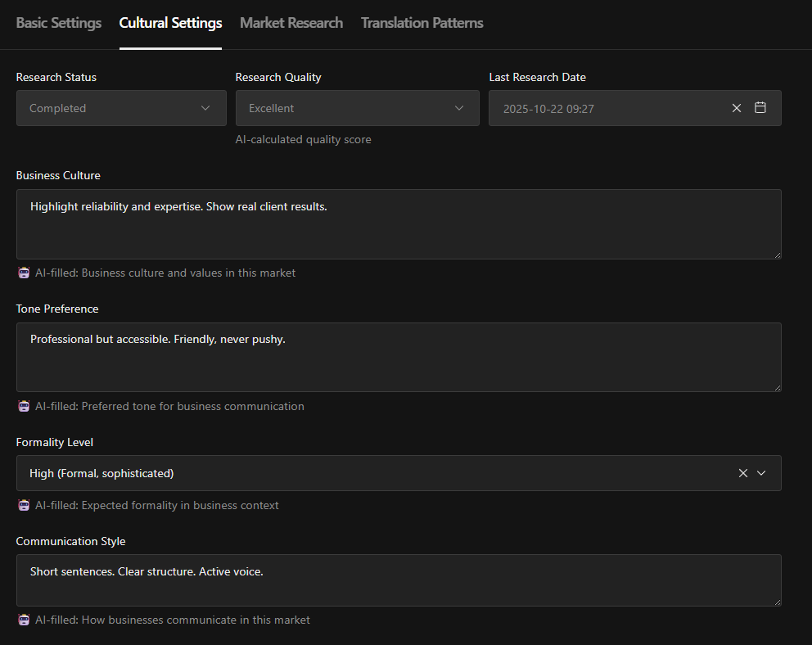The width and height of the screenshot is (812, 645).
Task: Expand the Research Status dropdown
Action: click(x=121, y=108)
